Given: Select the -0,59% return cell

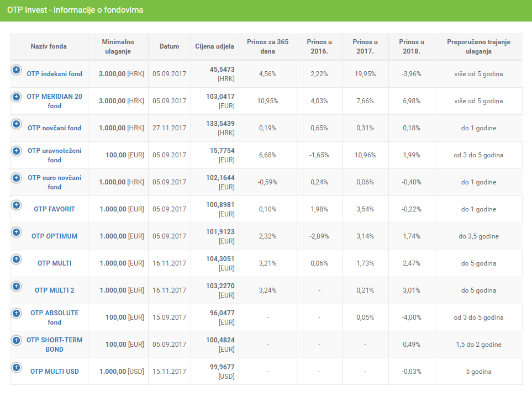Looking at the screenshot, I should [268, 182].
